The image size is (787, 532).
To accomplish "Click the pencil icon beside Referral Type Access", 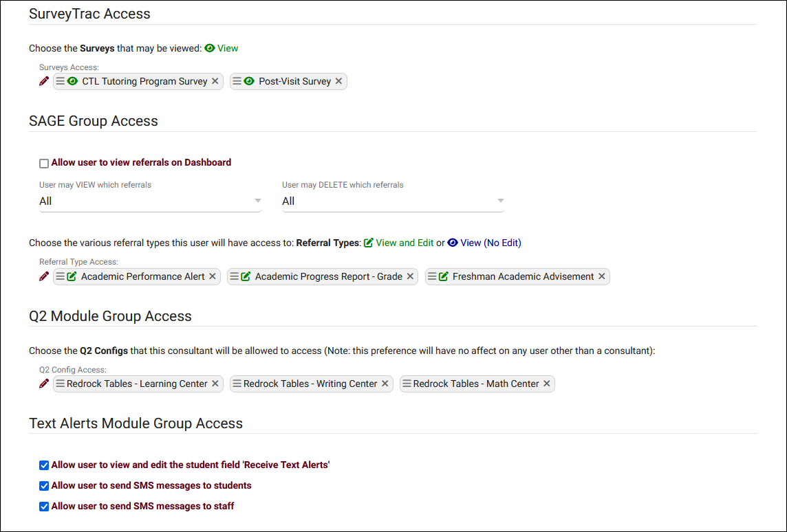I will [x=44, y=276].
